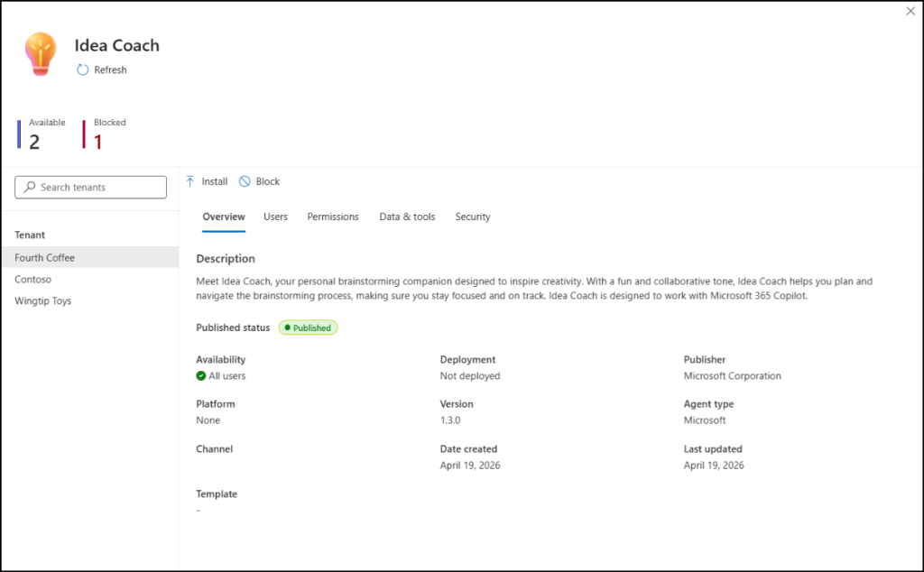Click the Last updated April 19, 2026 value

point(714,466)
